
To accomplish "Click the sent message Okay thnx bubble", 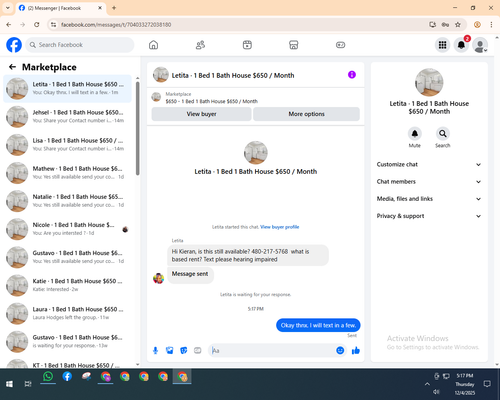I will (x=318, y=325).
